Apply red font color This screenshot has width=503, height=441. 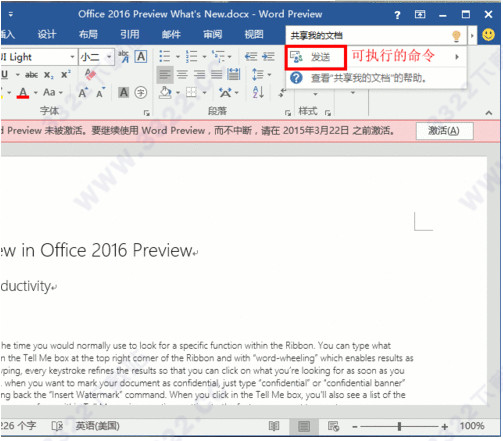coord(23,92)
